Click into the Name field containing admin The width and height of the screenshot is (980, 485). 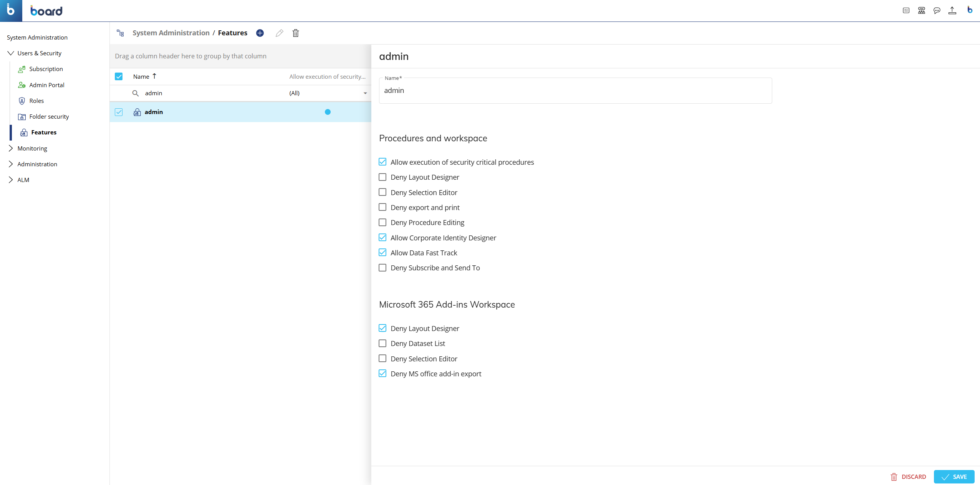[x=575, y=91]
